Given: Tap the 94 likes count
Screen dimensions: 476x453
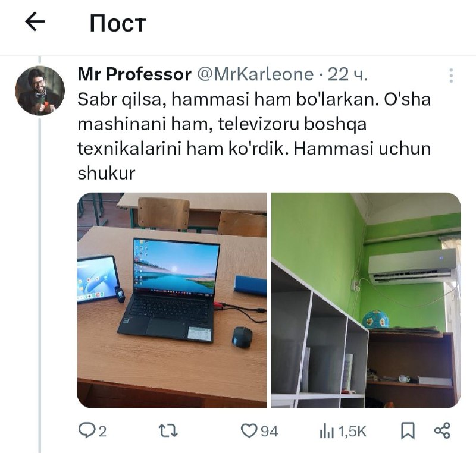Looking at the screenshot, I should [x=270, y=431].
